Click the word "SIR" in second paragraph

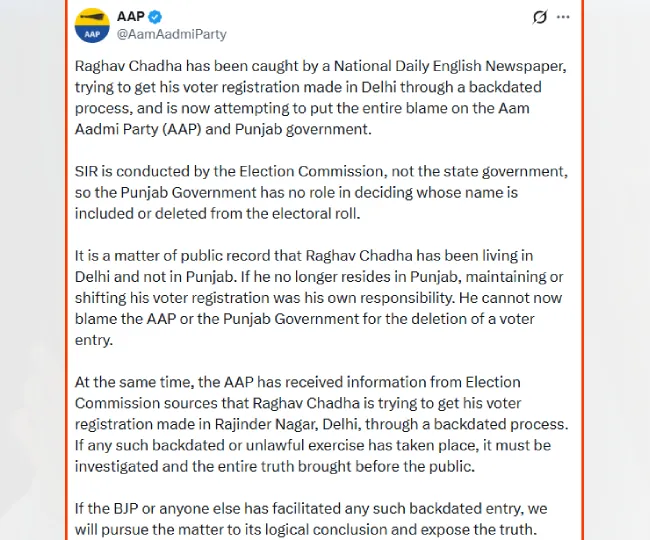coord(86,171)
